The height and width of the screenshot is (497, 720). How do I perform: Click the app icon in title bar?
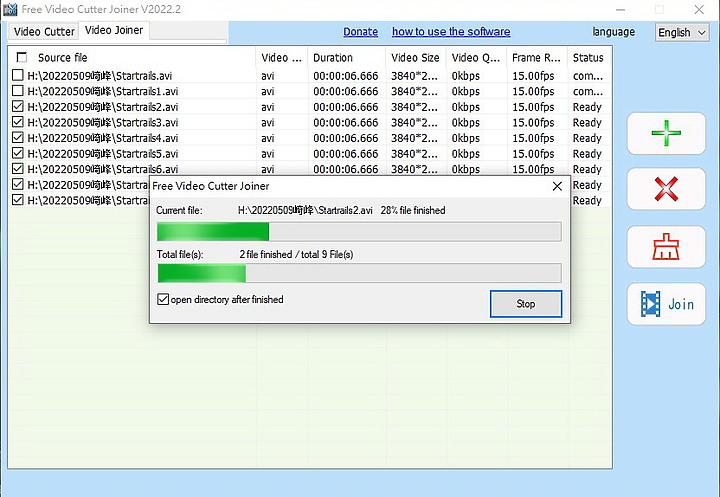(10, 9)
